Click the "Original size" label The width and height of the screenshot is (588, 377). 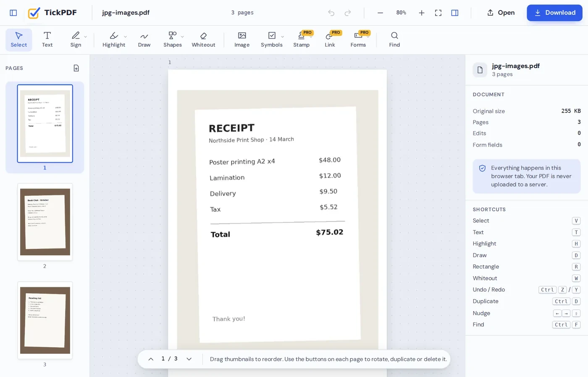click(x=489, y=111)
